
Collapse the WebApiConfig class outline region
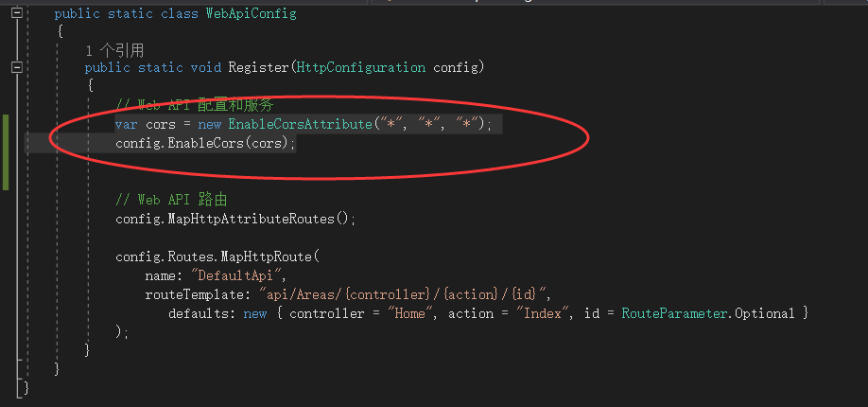(16, 13)
